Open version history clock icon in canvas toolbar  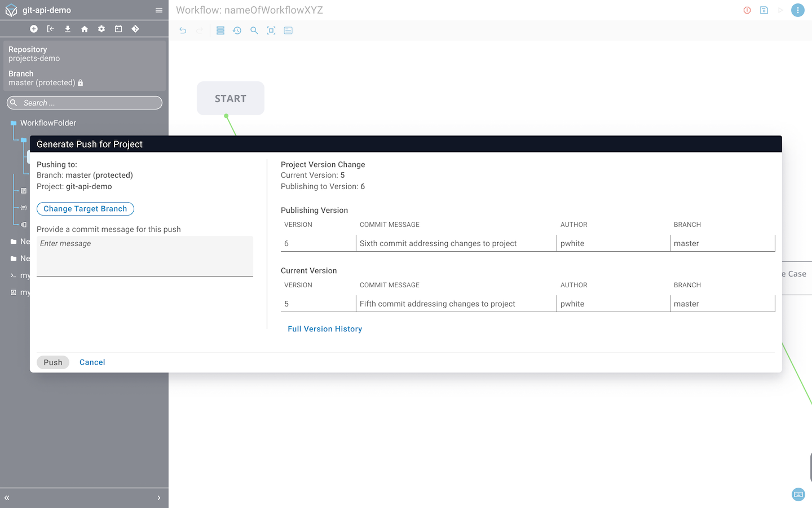237,30
